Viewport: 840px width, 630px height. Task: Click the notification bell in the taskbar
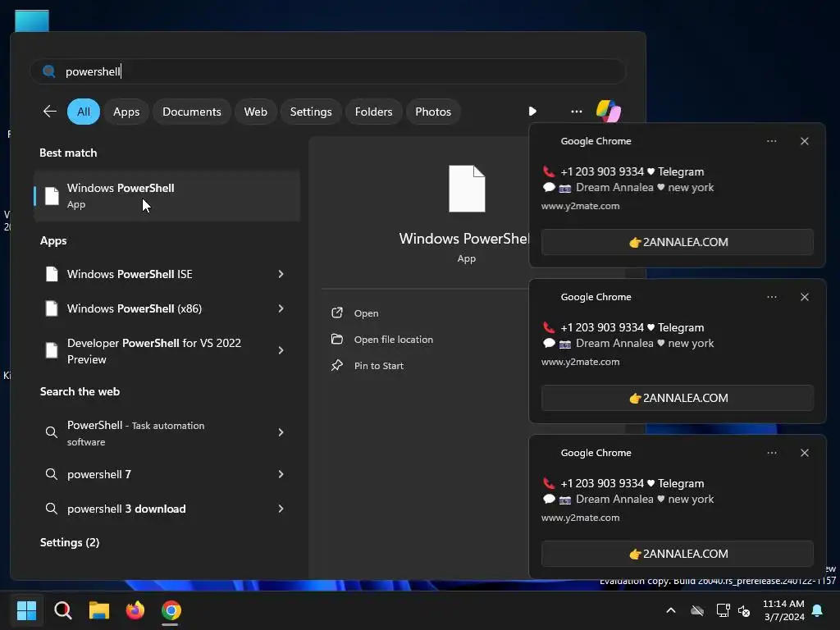pos(818,610)
